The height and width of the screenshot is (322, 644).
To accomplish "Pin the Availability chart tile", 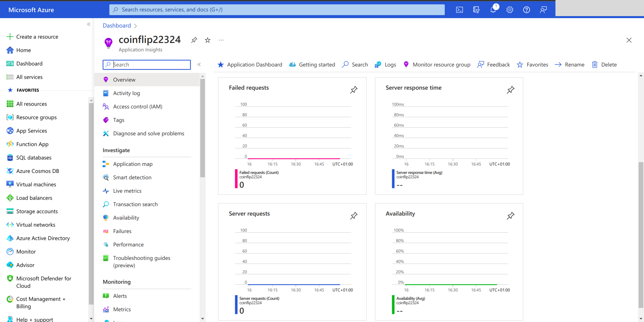I will (510, 216).
